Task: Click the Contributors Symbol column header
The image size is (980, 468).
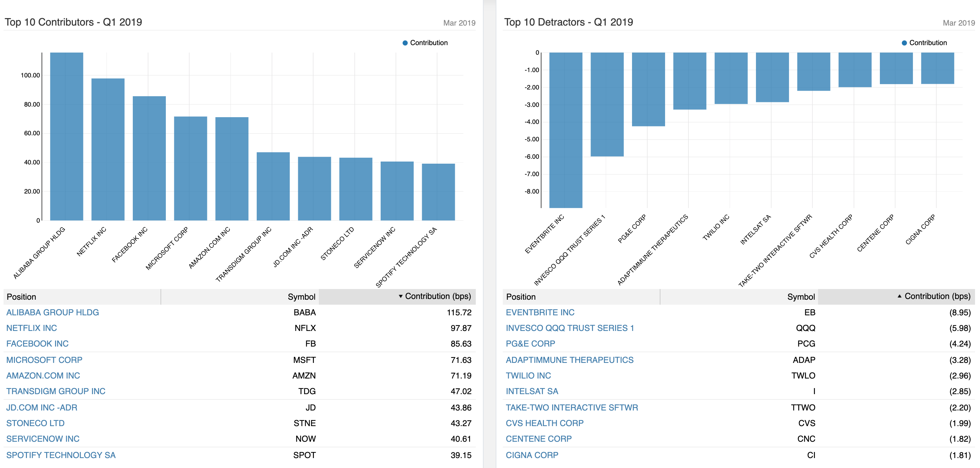Action: [x=240, y=297]
